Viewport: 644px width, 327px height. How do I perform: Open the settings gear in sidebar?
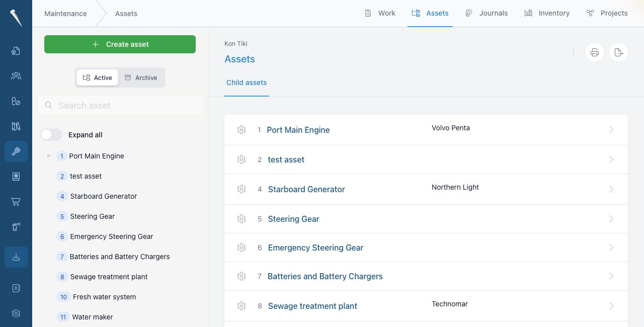[x=16, y=313]
